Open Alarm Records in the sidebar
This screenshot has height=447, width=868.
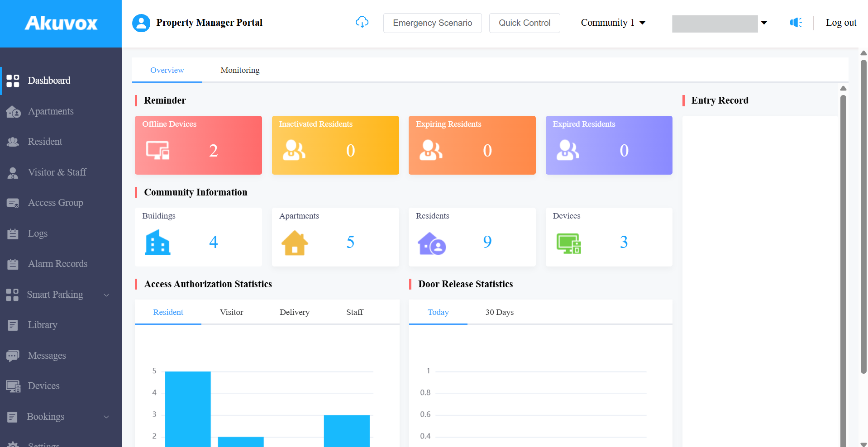pyautogui.click(x=57, y=264)
